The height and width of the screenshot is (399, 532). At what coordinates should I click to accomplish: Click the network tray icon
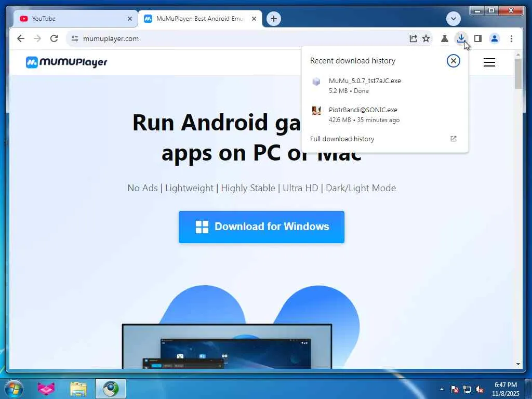pyautogui.click(x=467, y=389)
